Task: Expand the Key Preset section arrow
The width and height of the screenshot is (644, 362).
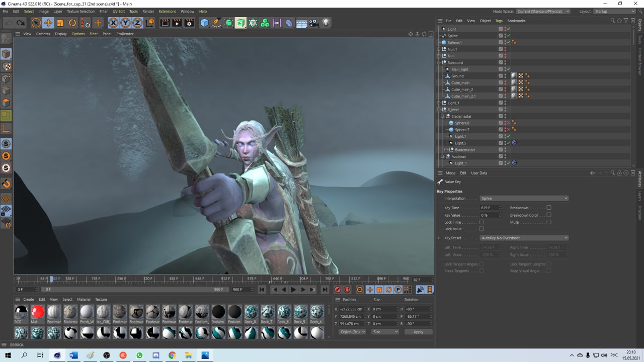Action: point(439,238)
